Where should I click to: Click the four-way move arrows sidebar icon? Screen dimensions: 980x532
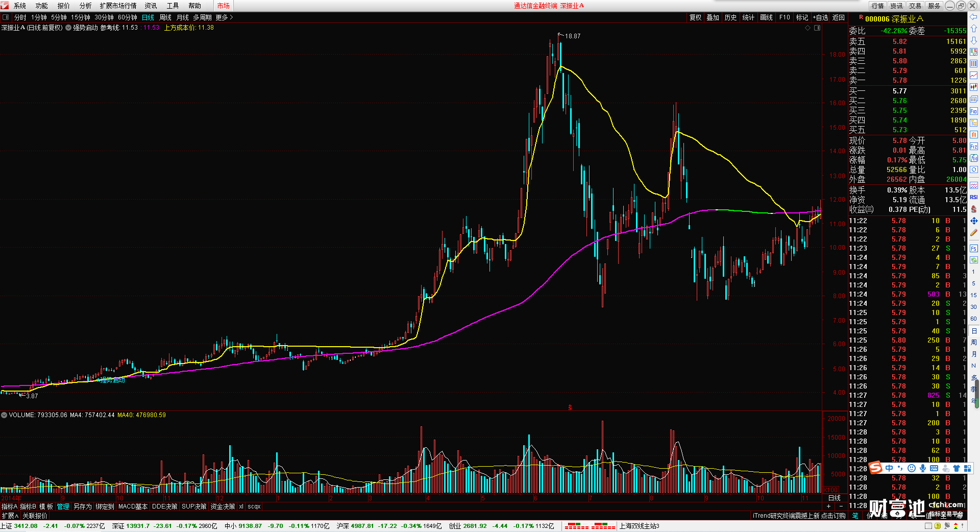point(974,221)
